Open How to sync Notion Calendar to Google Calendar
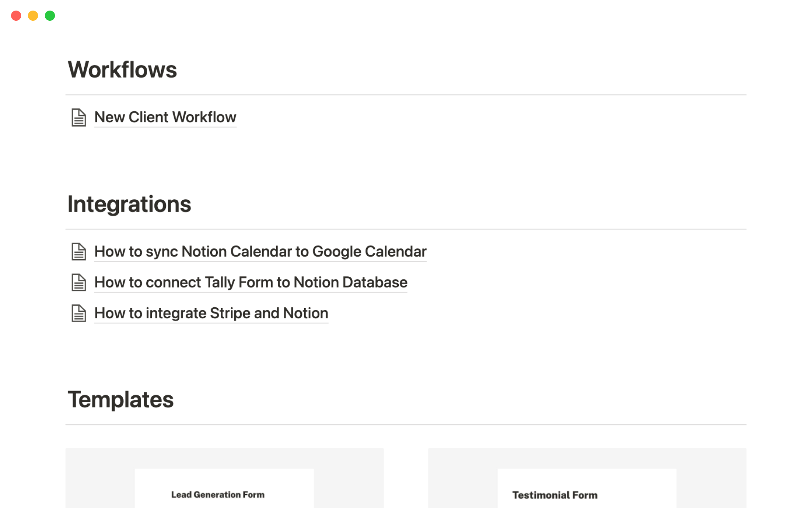 (260, 251)
